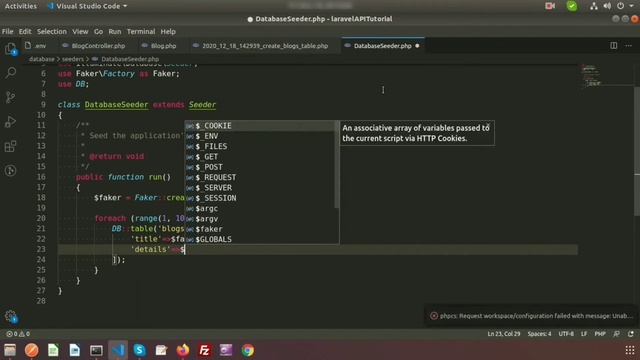Viewport: 640px width, 360px height.
Task: Change encoding via UTF-8 status item
Action: pyautogui.click(x=566, y=334)
